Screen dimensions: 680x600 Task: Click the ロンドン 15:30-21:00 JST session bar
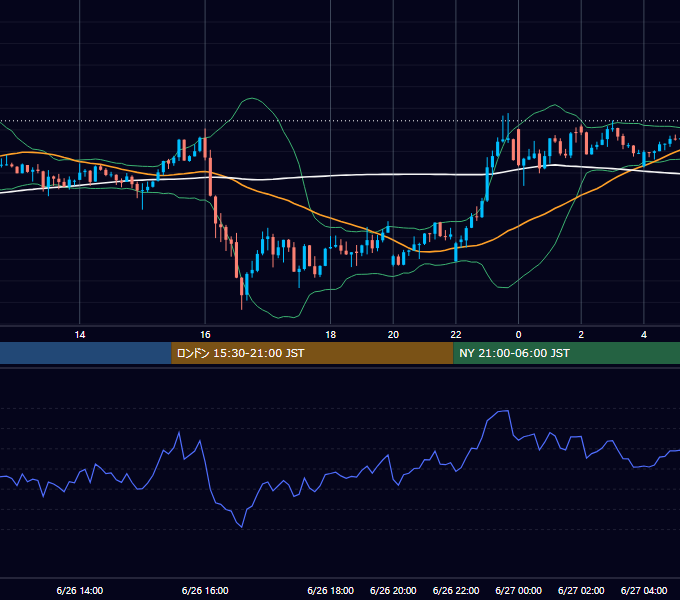click(312, 353)
